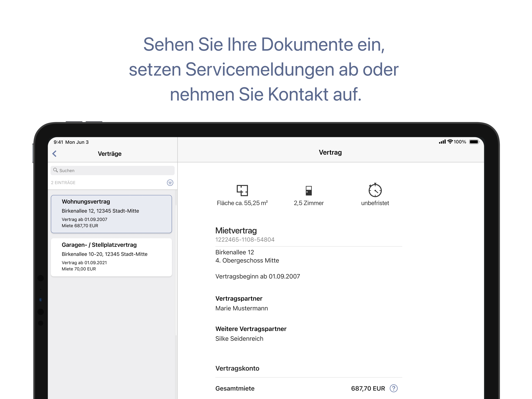Screen dimensions: 532x399
Task: Click the Mietvertrag heading
Action: 236,230
